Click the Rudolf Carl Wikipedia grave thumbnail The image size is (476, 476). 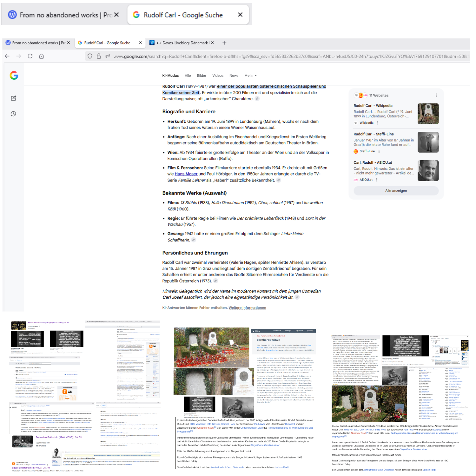pos(428,114)
